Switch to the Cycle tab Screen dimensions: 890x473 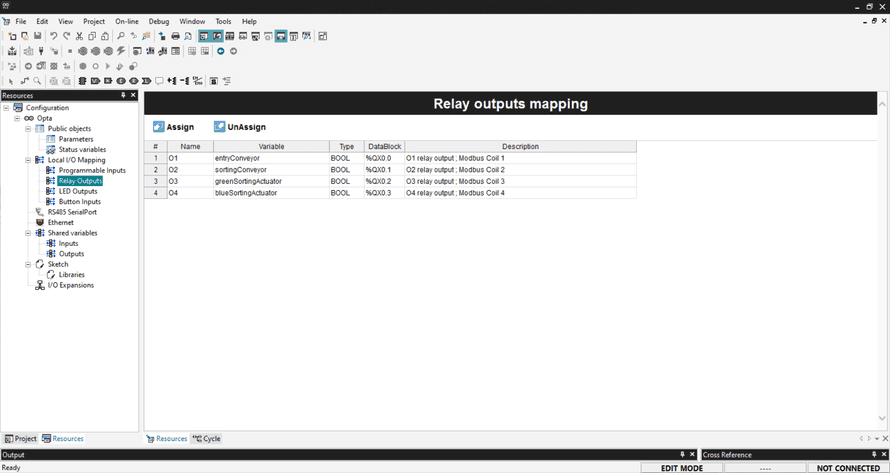click(207, 439)
